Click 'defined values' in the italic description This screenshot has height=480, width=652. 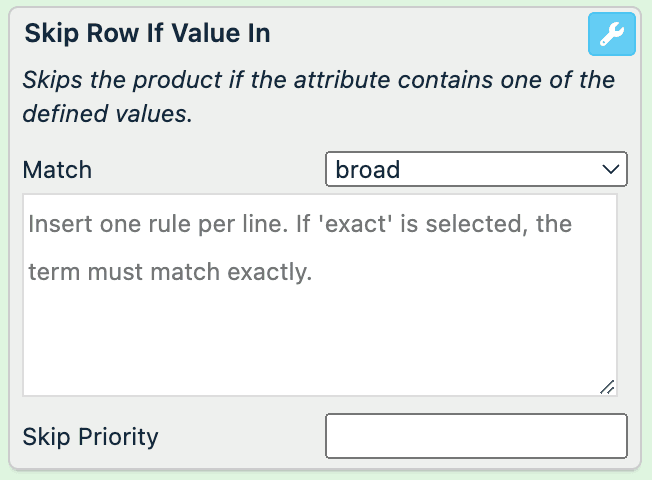(x=105, y=114)
